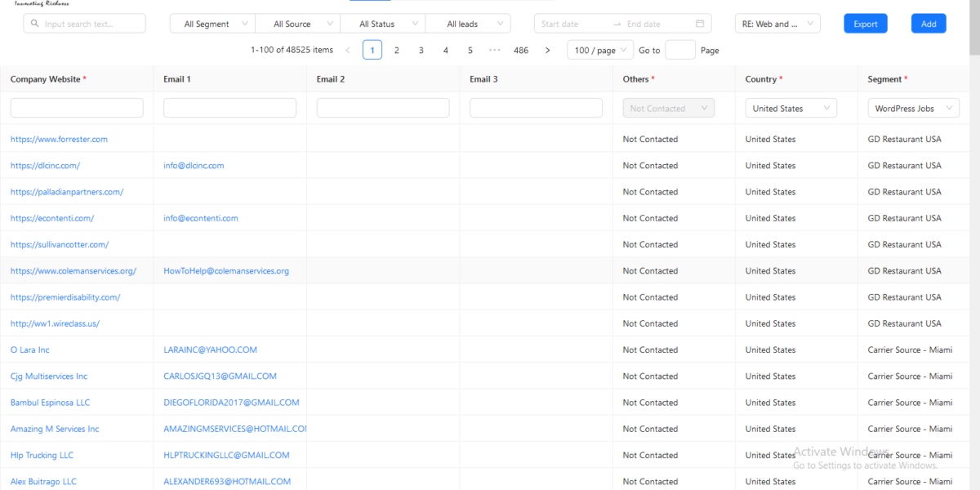
Task: Click the Add button
Action: pos(929,24)
